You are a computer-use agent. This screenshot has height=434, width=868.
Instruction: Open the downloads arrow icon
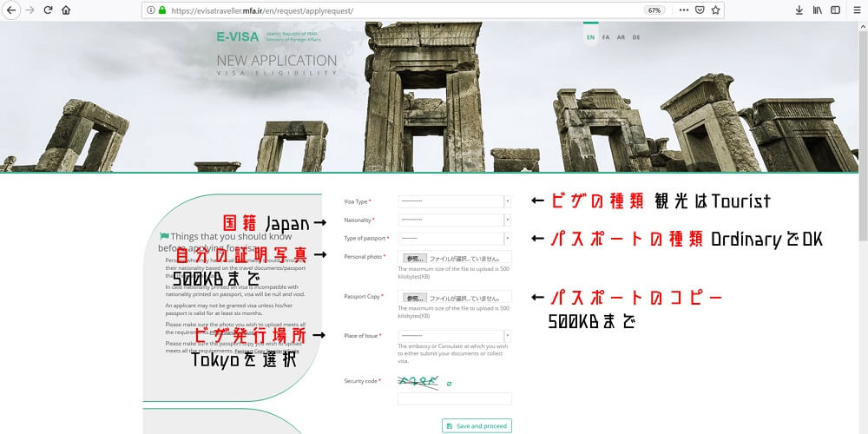tap(799, 10)
